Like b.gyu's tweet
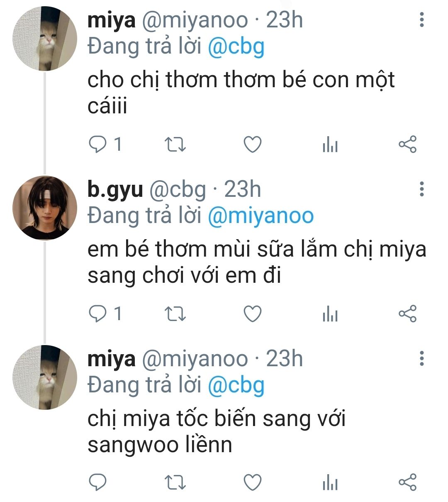The width and height of the screenshot is (448, 502). click(x=252, y=314)
